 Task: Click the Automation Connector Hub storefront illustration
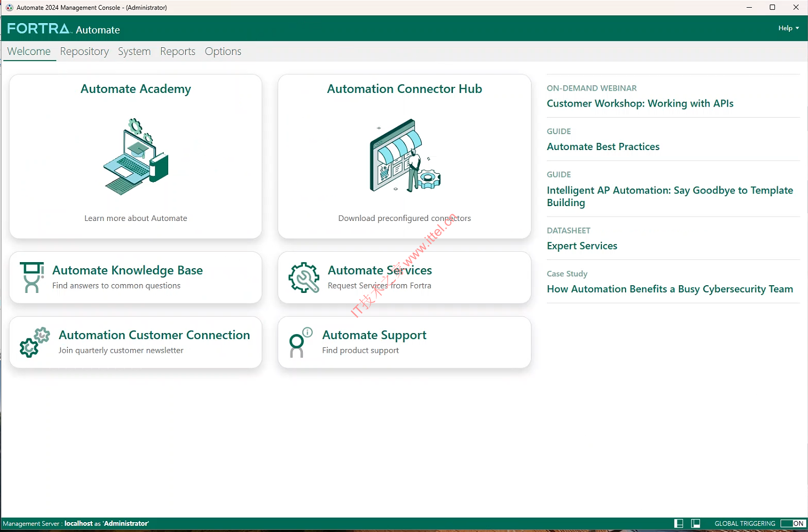[x=405, y=155]
